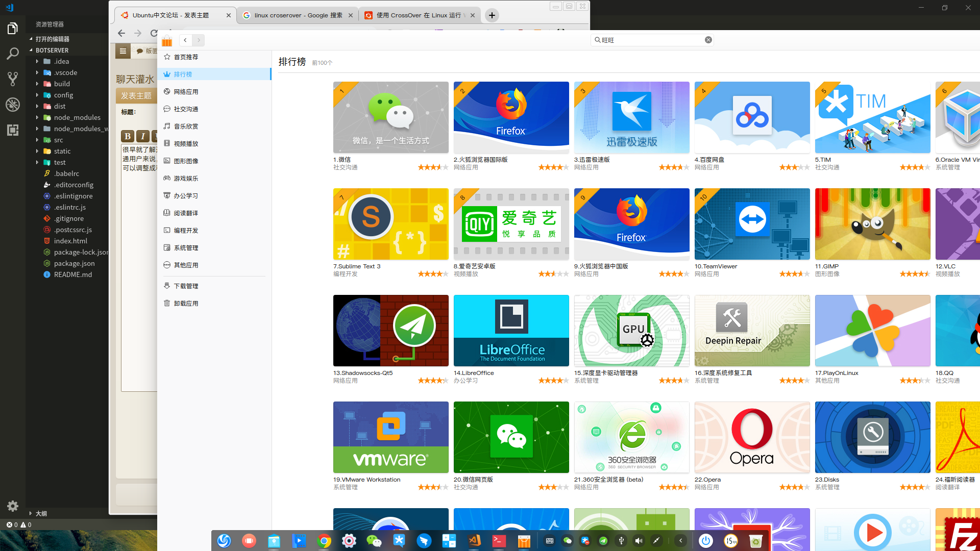Click the 10.TeamViewer app title

(x=716, y=266)
